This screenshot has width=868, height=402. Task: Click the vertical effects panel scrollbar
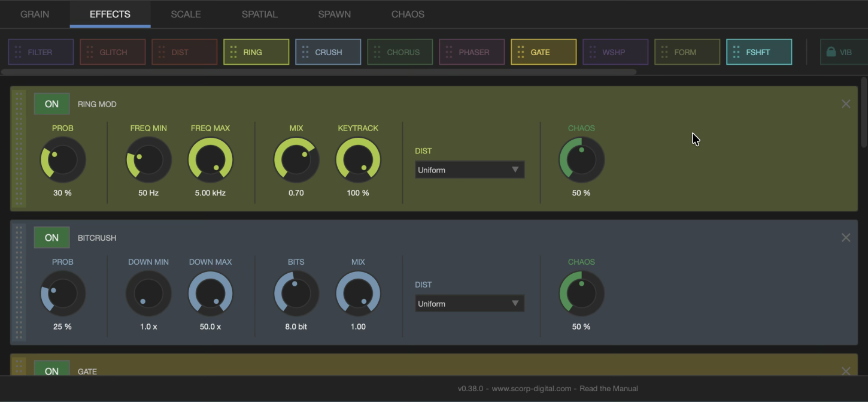tap(864, 112)
